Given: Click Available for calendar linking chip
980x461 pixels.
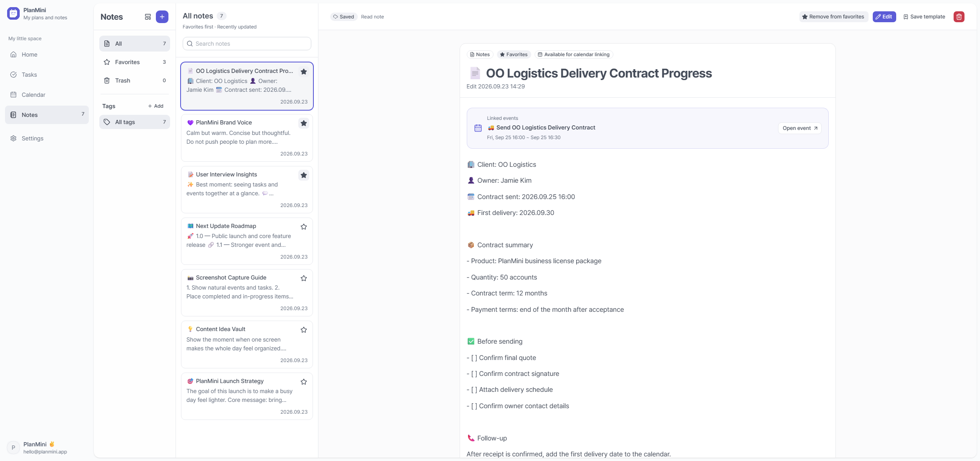Looking at the screenshot, I should (574, 54).
